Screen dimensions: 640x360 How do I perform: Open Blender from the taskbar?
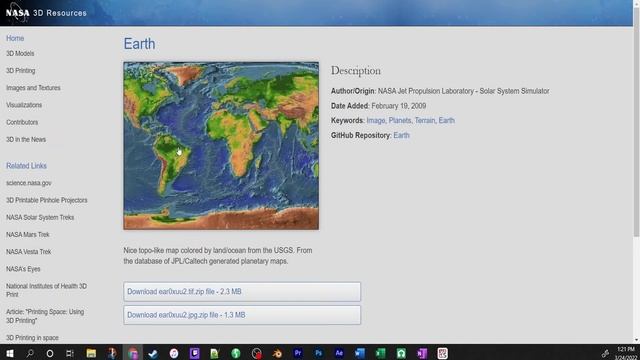[x=277, y=353]
